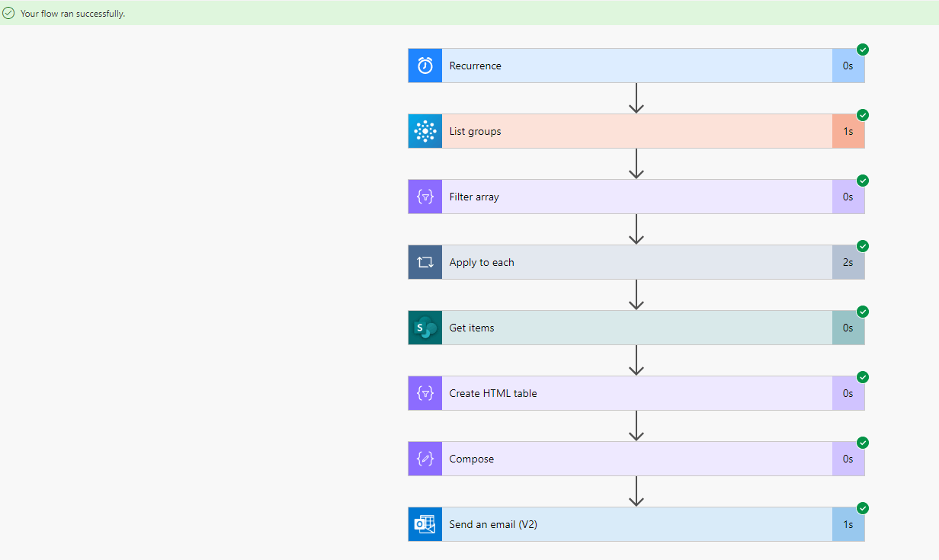Click the 0s duration on Get items

coord(848,328)
